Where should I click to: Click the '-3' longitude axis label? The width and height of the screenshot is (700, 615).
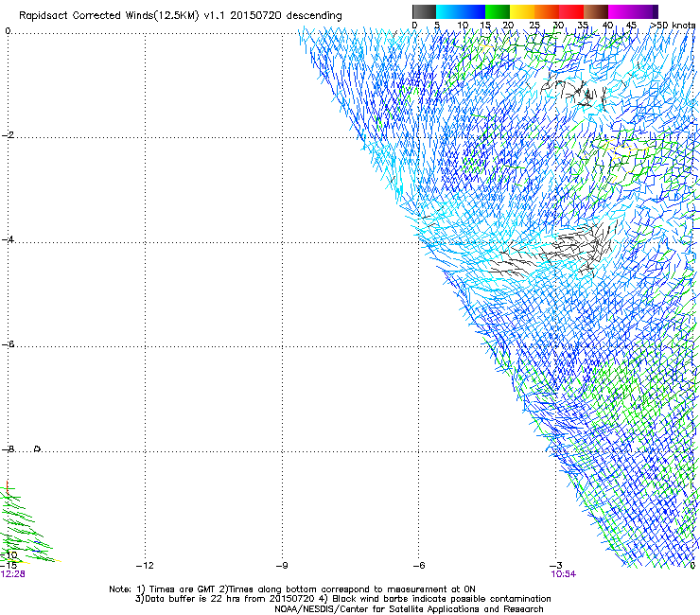click(556, 566)
